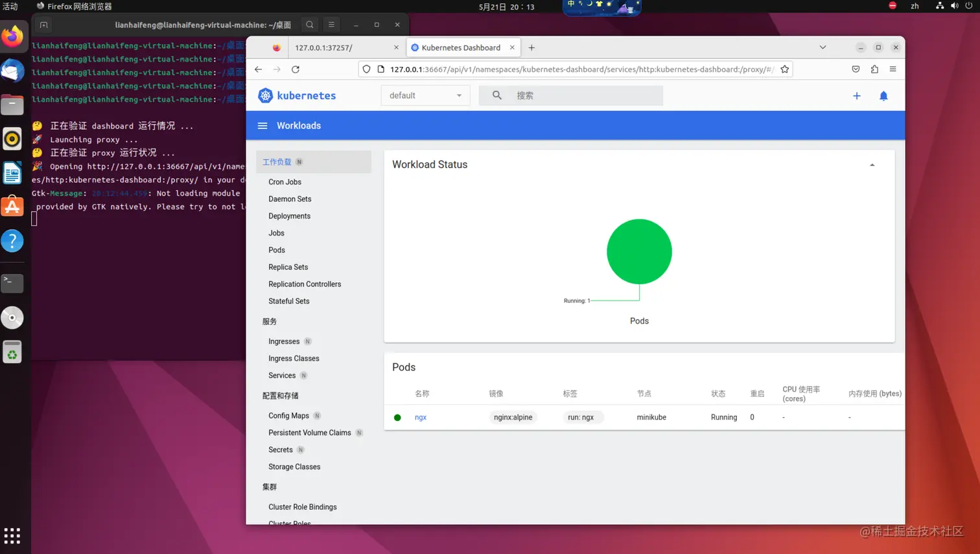Open Daemon Sets in sidebar
The height and width of the screenshot is (554, 980).
(290, 199)
